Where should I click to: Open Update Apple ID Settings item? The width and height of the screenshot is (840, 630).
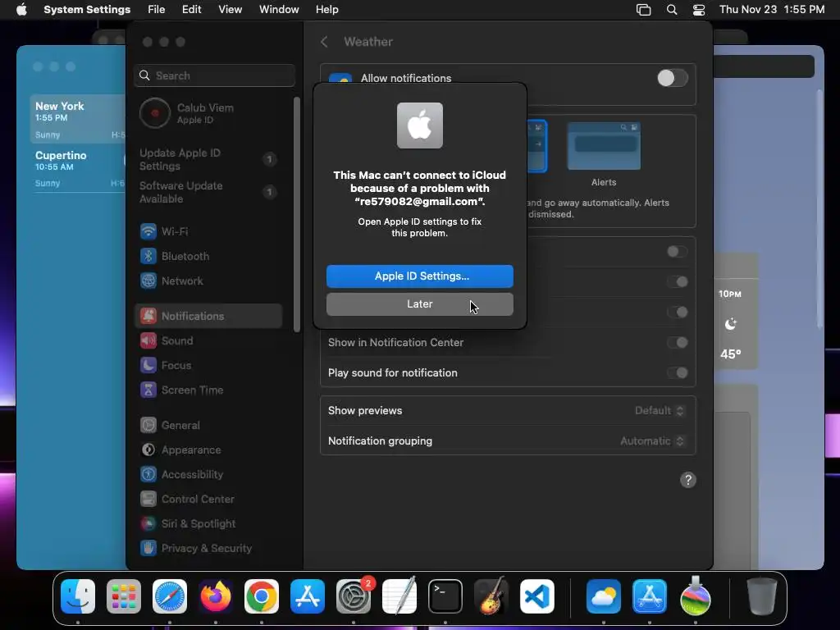208,160
